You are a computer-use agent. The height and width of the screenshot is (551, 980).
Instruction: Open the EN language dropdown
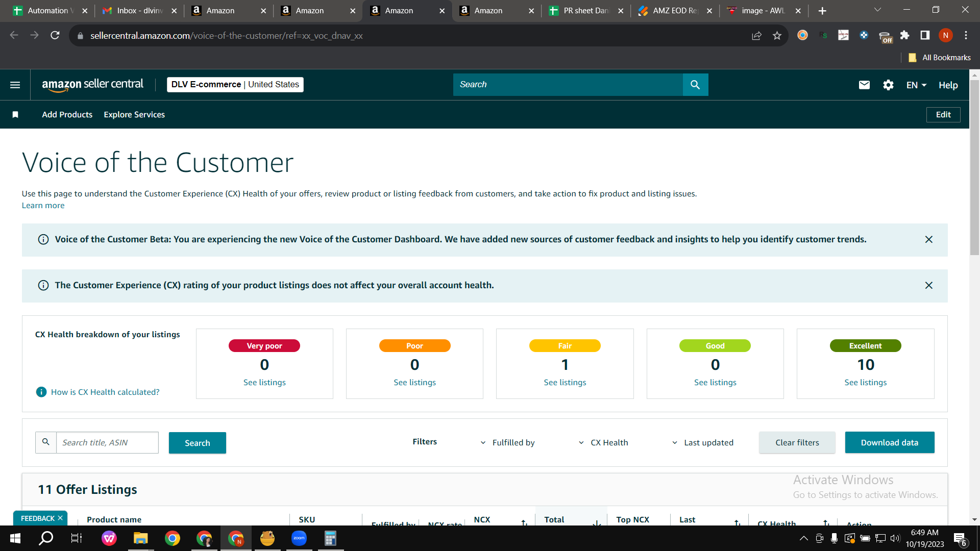point(916,85)
